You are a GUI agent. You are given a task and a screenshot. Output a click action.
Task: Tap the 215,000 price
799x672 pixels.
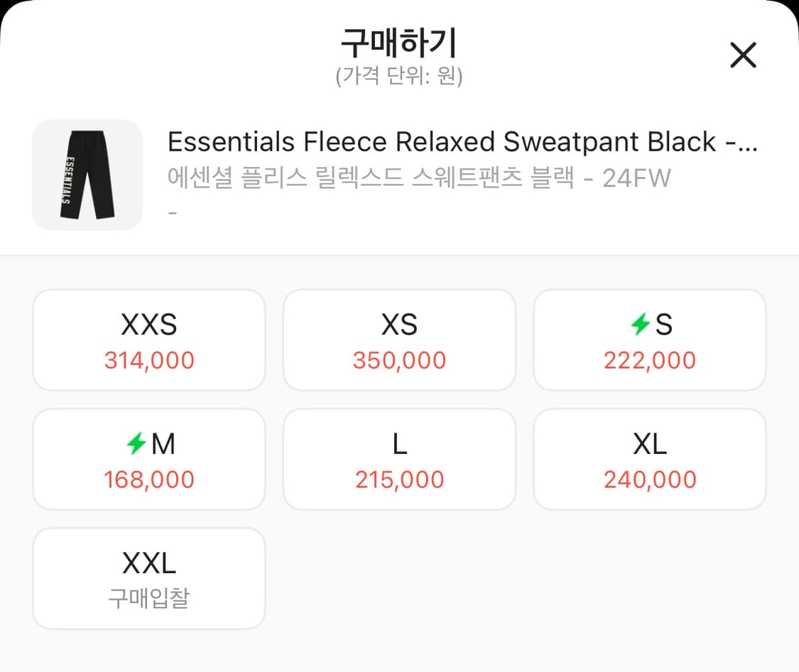point(399,479)
